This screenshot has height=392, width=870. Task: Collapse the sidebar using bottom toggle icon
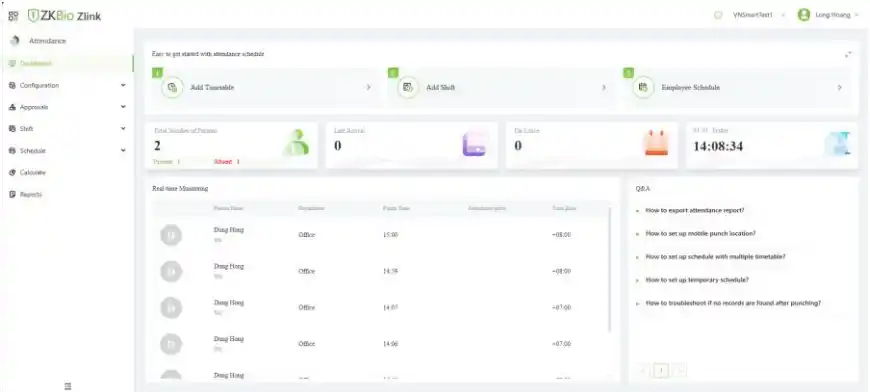(68, 386)
